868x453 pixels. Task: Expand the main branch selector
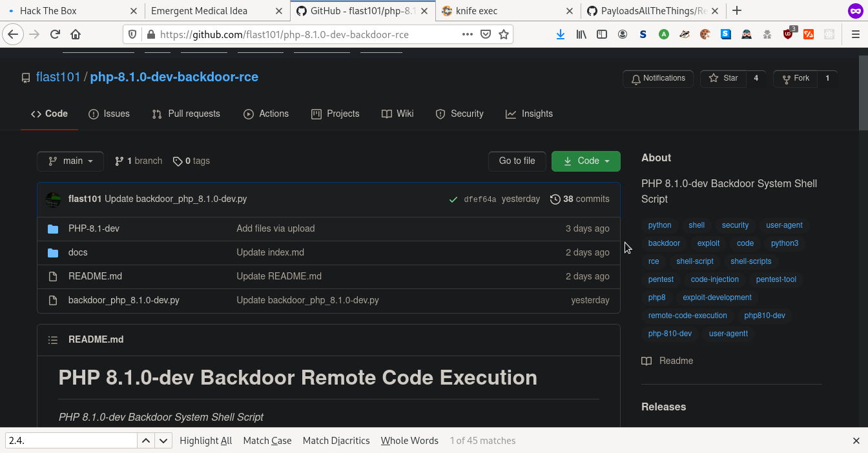pyautogui.click(x=70, y=161)
